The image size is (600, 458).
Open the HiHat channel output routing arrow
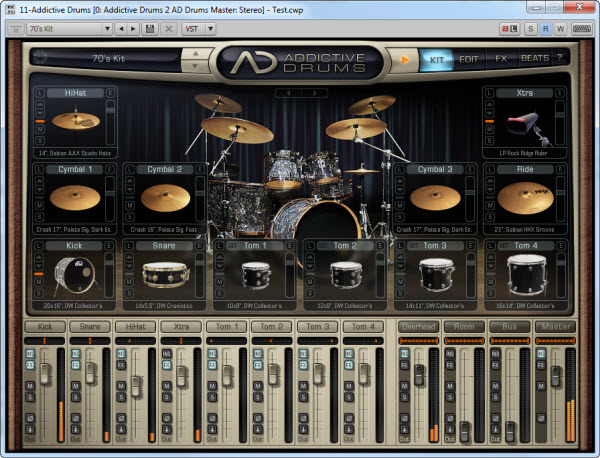121,429
